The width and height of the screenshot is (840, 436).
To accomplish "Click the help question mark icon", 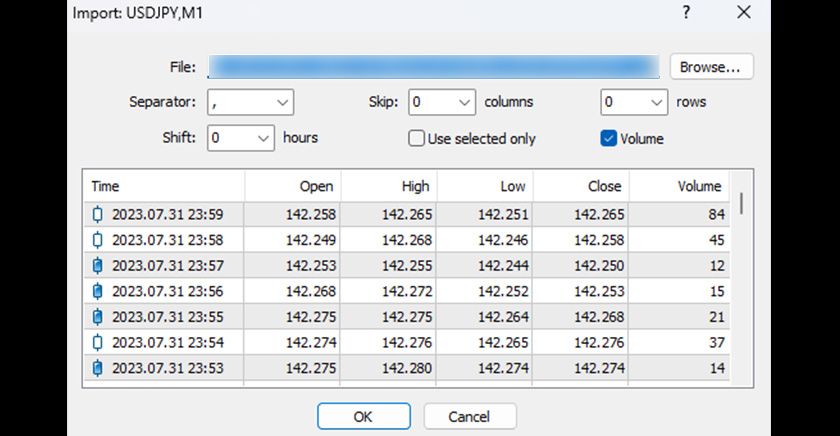I will (686, 13).
